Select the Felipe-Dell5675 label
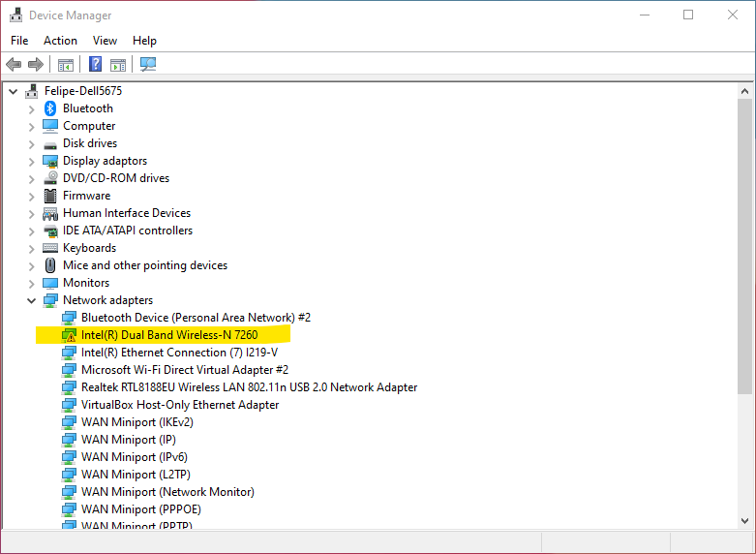The image size is (756, 554). tap(83, 91)
